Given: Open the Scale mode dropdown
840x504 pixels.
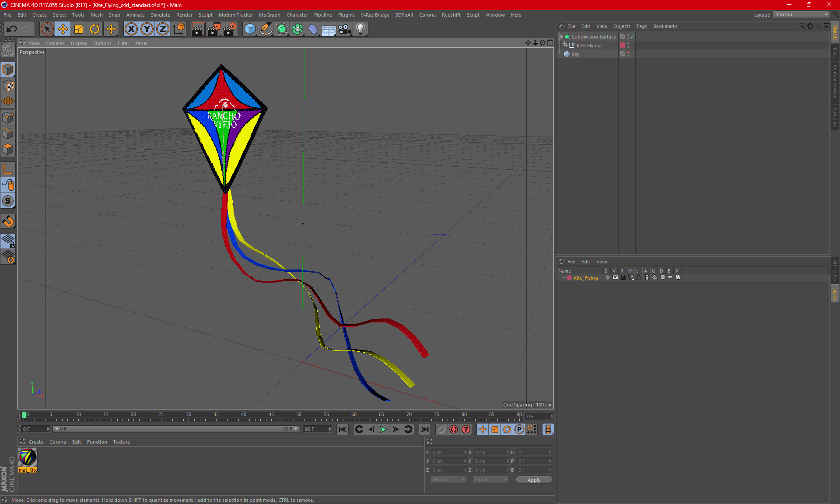Looking at the screenshot, I should click(x=491, y=479).
